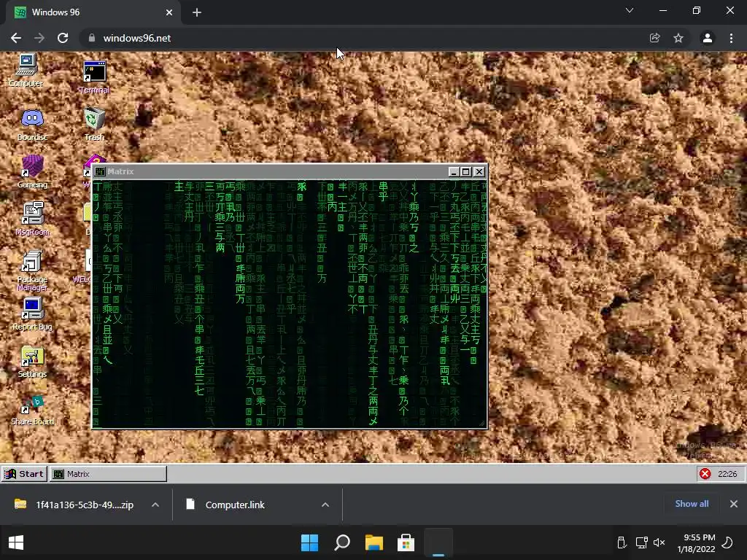Screen dimensions: 747x560
Task: Maximize the Matrix window
Action: tap(466, 172)
